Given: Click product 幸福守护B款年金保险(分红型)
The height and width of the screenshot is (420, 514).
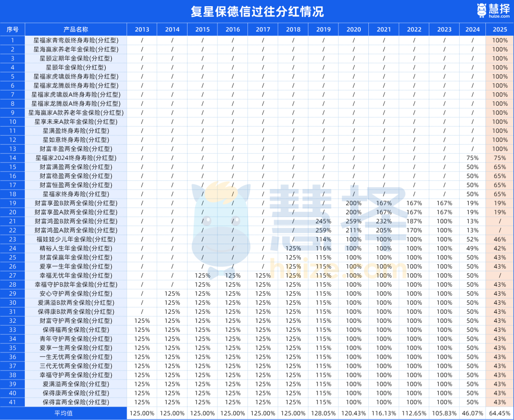Looking at the screenshot, I should (x=76, y=285).
